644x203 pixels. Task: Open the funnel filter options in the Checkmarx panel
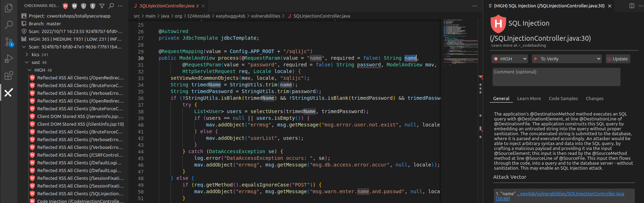click(x=102, y=6)
